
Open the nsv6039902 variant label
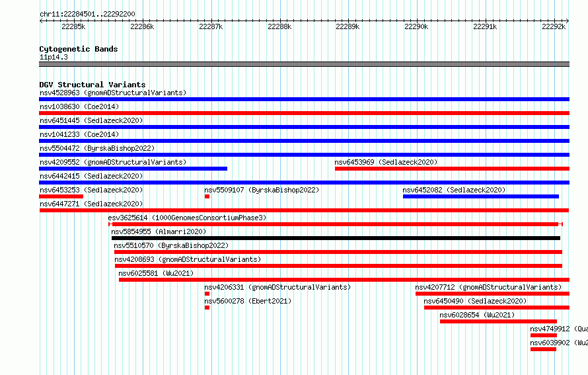pyautogui.click(x=559, y=343)
